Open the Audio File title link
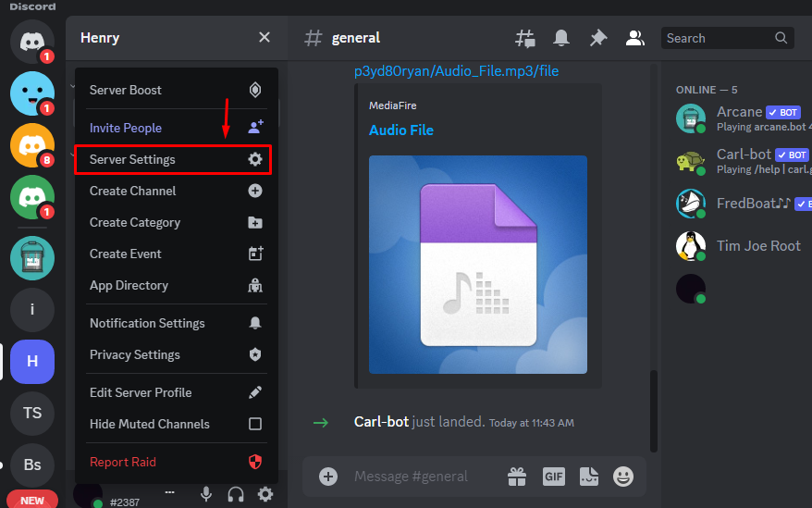The image size is (812, 508). [x=400, y=130]
